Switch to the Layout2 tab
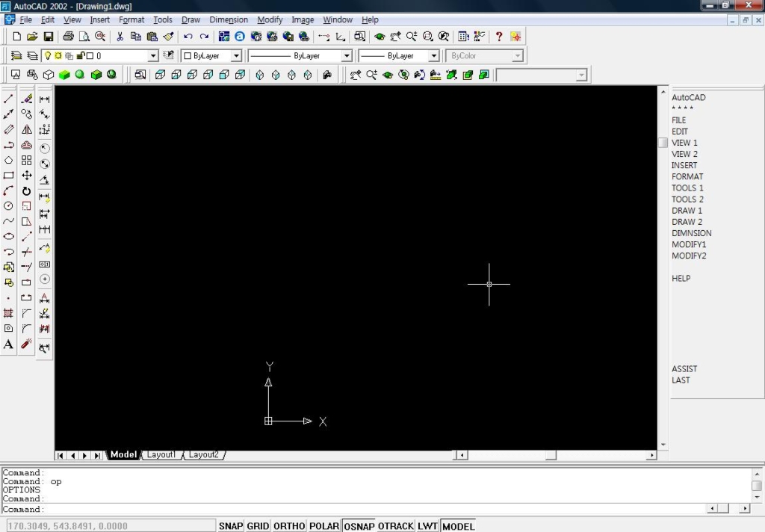The width and height of the screenshot is (765, 532). point(203,455)
